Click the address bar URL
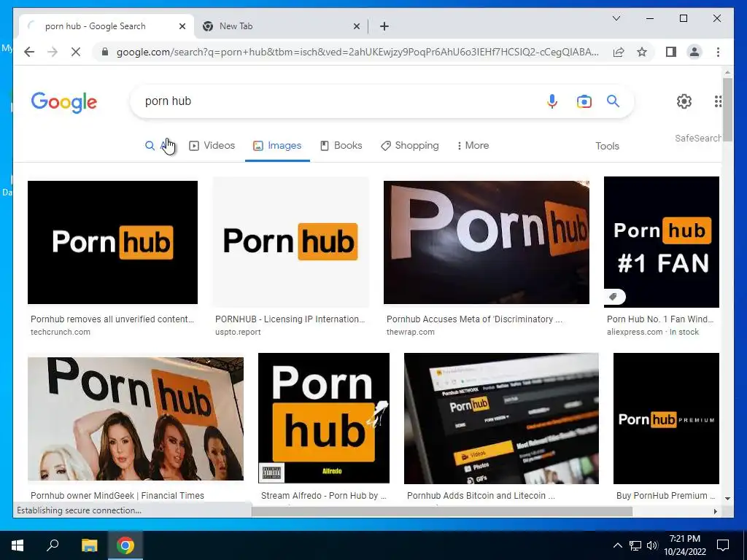Screen dimensions: 747x560 [x=357, y=52]
